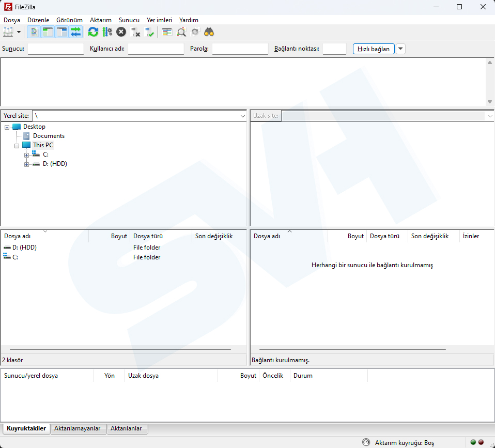The height and width of the screenshot is (448, 495).
Task: Click the binoculars file search icon
Action: pyautogui.click(x=209, y=32)
